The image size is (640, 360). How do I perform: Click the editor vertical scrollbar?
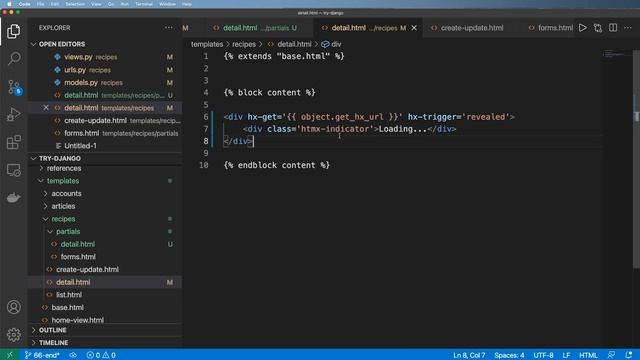[x=636, y=159]
